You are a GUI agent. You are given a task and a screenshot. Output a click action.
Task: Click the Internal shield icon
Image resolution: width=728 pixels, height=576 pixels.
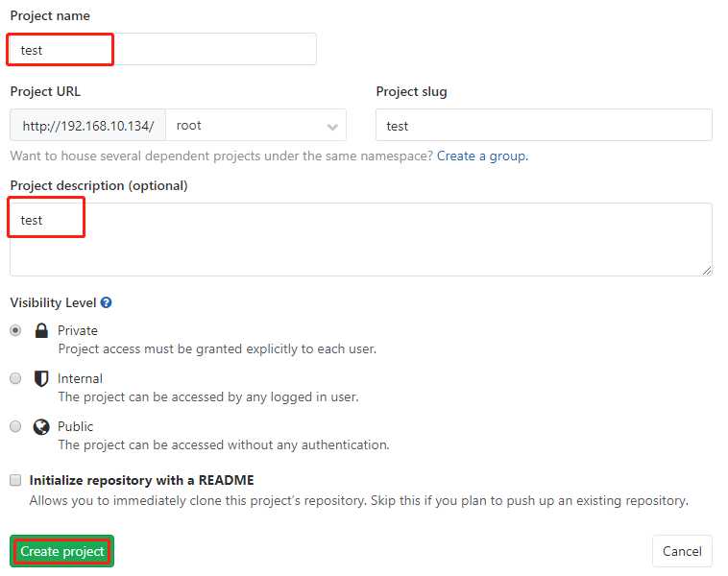[41, 379]
